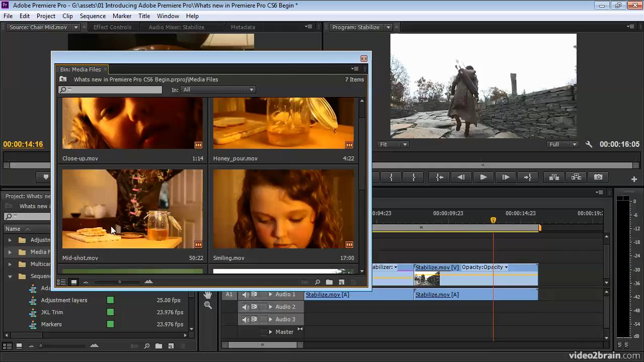644x362 pixels.
Task: Go to In point in Program monitor
Action: coord(439,177)
